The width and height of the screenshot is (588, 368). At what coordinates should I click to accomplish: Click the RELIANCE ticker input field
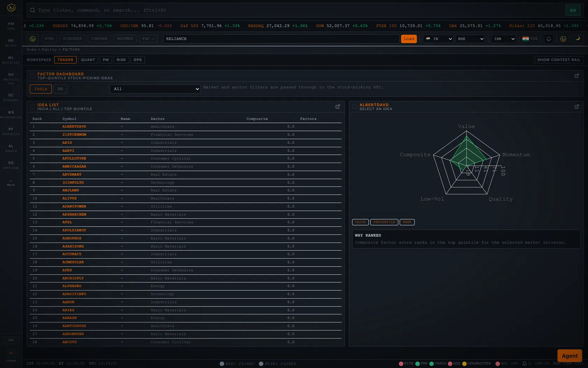281,39
